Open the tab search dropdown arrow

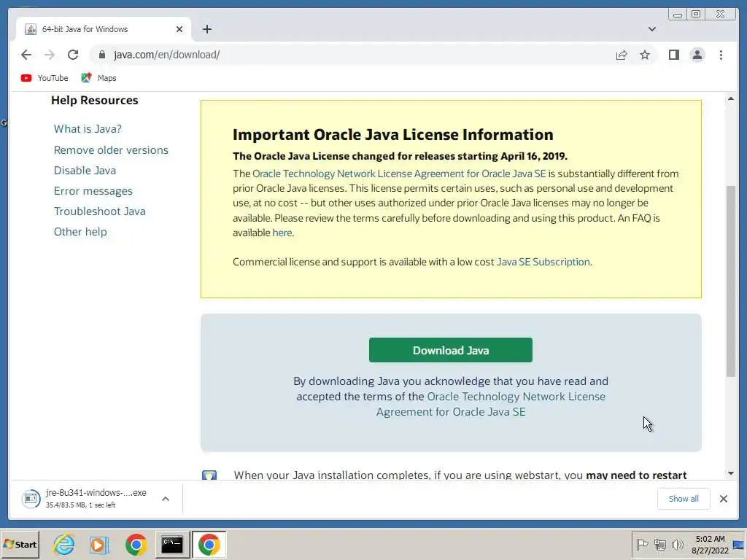click(651, 29)
